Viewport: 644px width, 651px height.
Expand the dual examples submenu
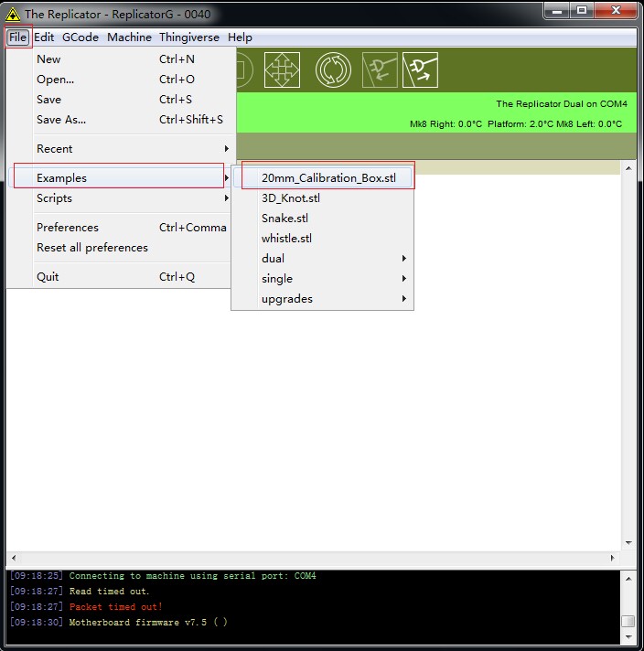tap(323, 258)
